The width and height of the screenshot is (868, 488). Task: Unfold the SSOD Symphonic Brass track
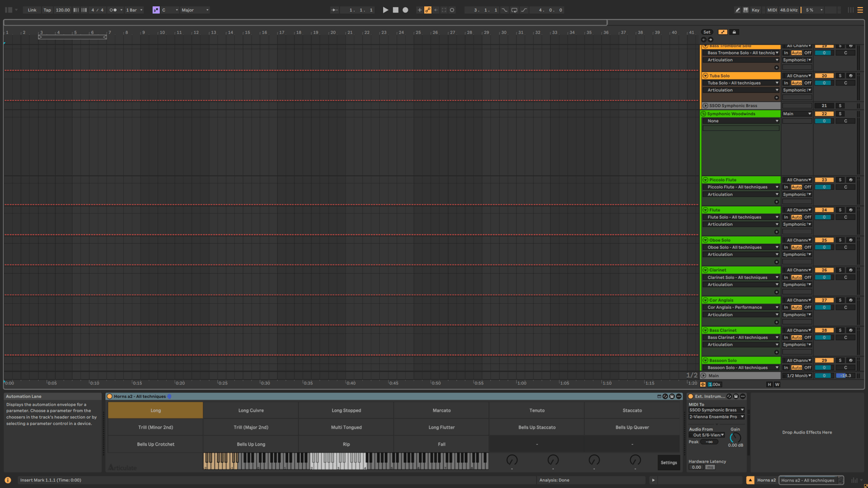705,106
